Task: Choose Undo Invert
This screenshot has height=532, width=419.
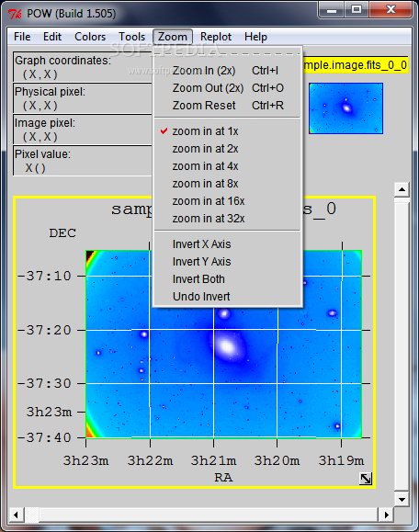Action: (227, 297)
